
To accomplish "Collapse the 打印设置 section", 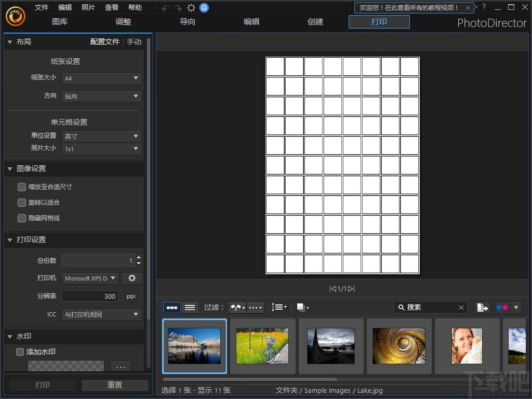I will 10,240.
